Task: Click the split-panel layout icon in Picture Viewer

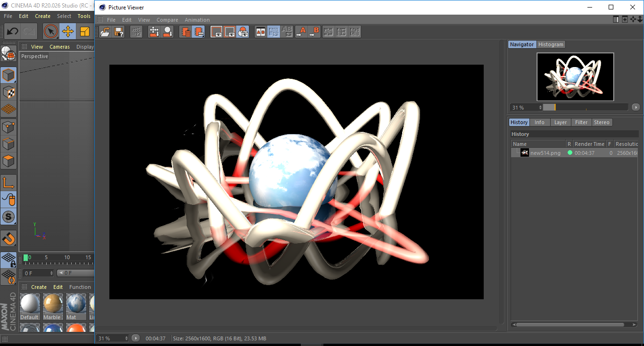Action: point(616,19)
